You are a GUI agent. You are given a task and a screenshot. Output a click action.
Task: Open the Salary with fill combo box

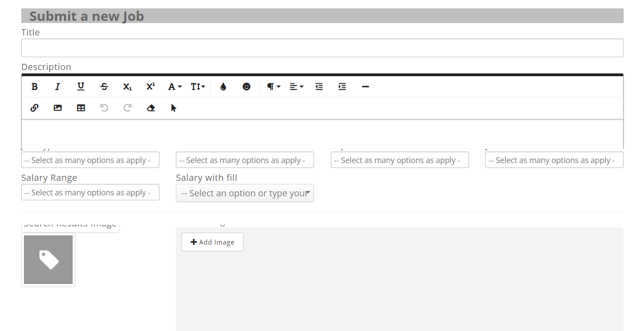pyautogui.click(x=244, y=193)
